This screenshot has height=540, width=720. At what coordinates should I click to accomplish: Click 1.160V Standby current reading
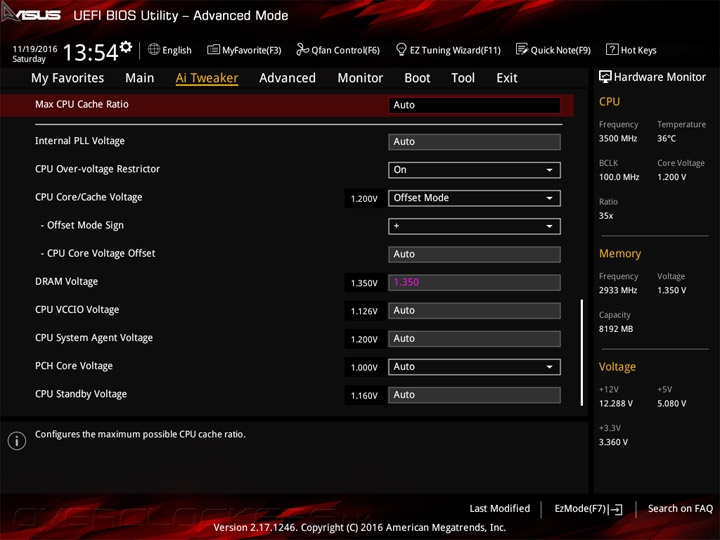click(364, 396)
